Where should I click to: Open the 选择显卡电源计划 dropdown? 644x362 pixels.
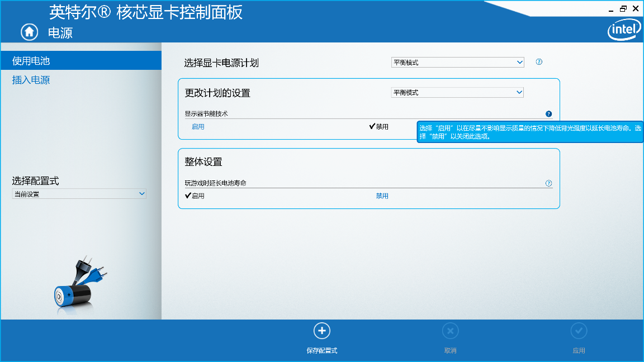(x=457, y=63)
